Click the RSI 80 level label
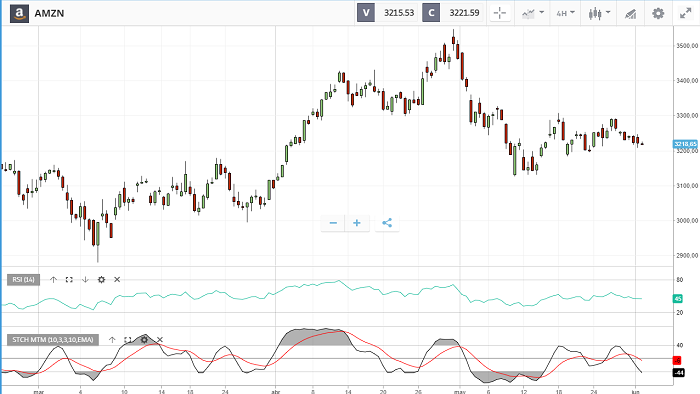This screenshot has height=394, width=700. pos(679,280)
